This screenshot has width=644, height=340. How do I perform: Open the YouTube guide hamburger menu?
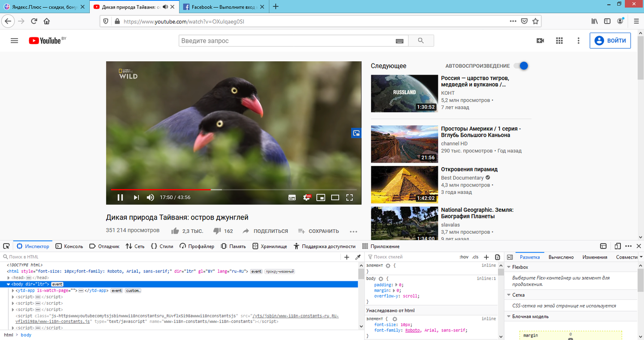click(x=14, y=41)
